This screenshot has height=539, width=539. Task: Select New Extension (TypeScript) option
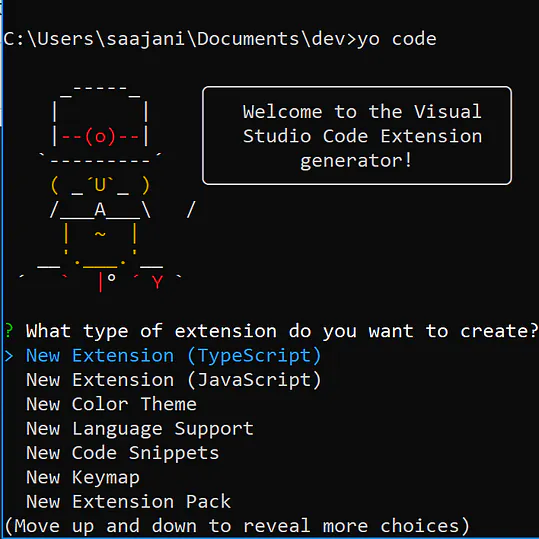(x=174, y=356)
